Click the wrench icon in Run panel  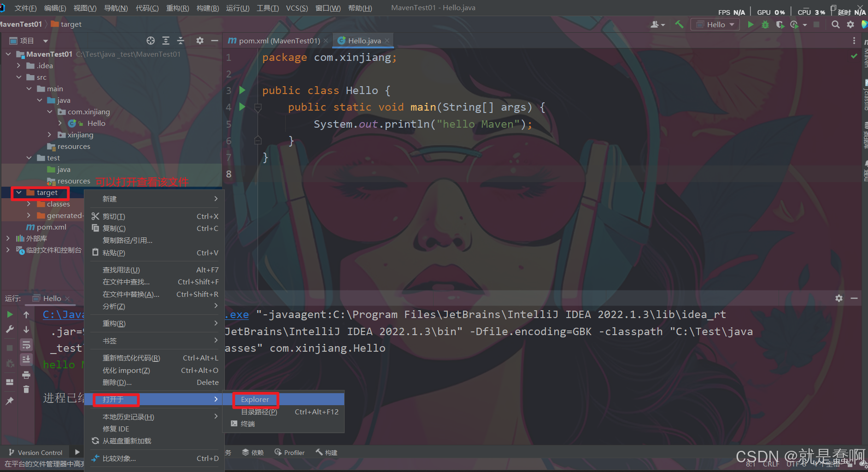coord(10,329)
